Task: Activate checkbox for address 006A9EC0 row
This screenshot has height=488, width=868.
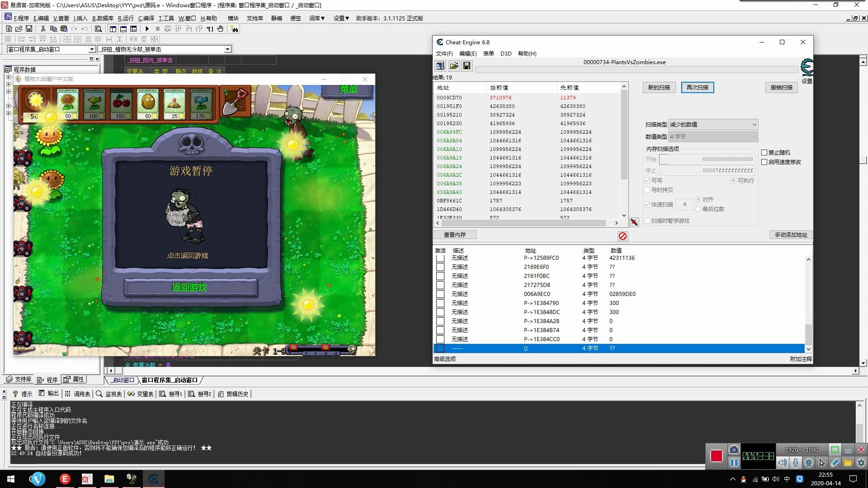Action: 440,294
